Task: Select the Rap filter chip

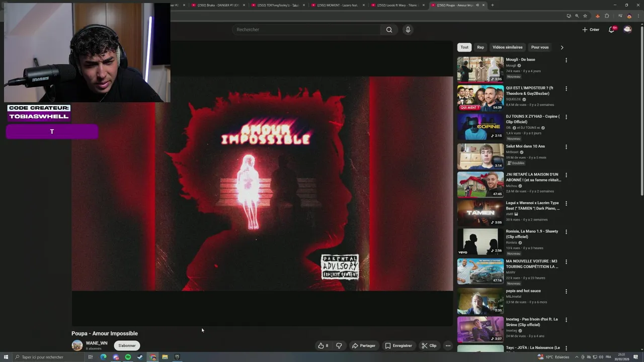Action: click(x=480, y=47)
